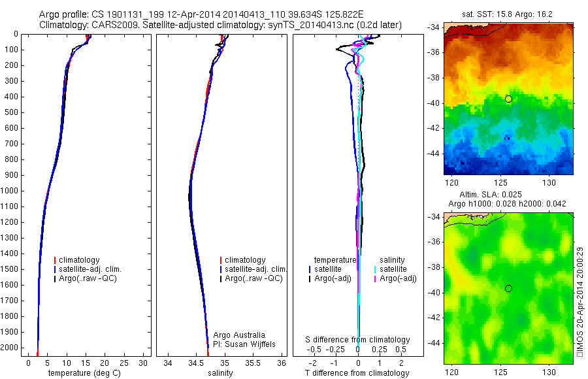Click the red climatology legend marker in temperature plot

[x=55, y=260]
